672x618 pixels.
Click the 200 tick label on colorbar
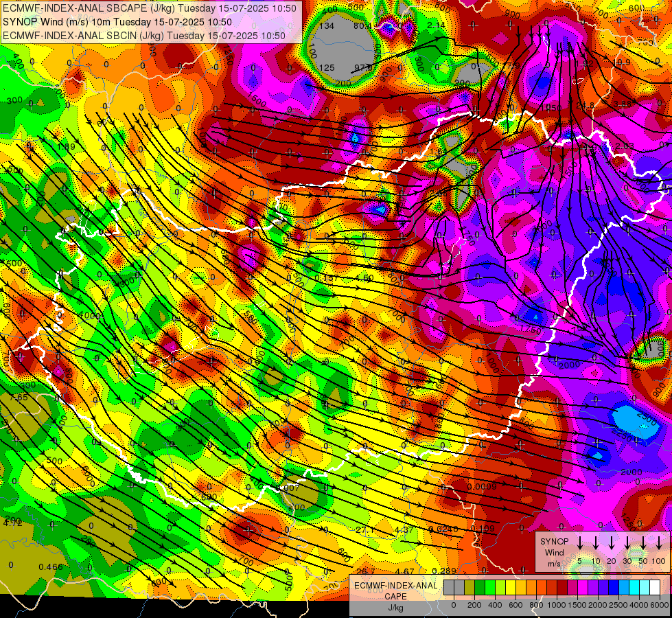point(474,605)
